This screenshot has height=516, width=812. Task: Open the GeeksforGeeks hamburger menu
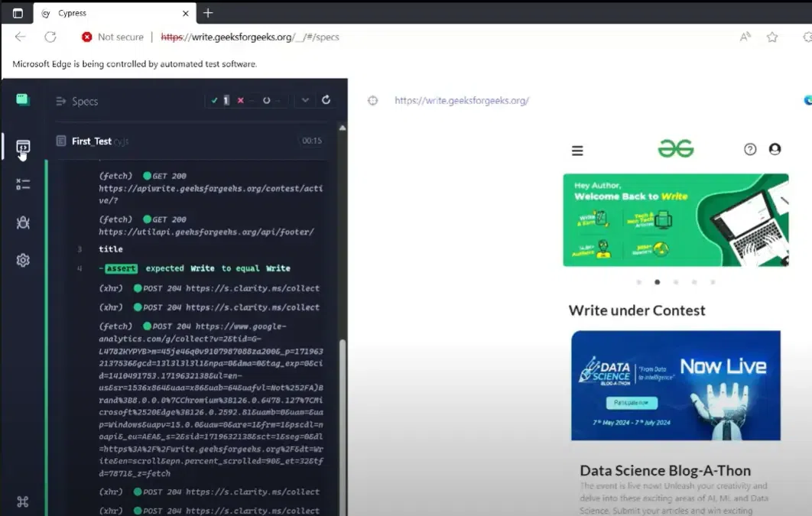(x=577, y=151)
